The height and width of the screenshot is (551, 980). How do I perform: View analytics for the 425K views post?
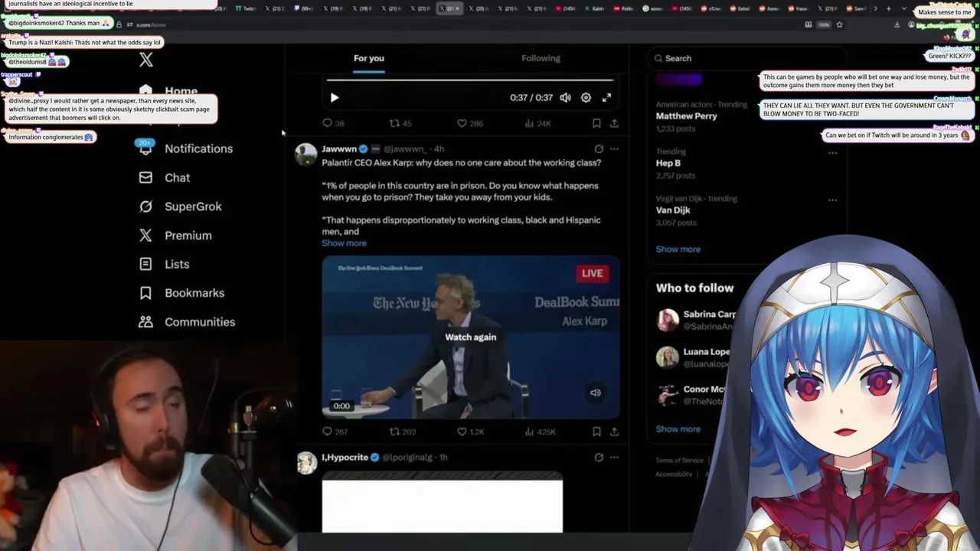[x=541, y=432]
